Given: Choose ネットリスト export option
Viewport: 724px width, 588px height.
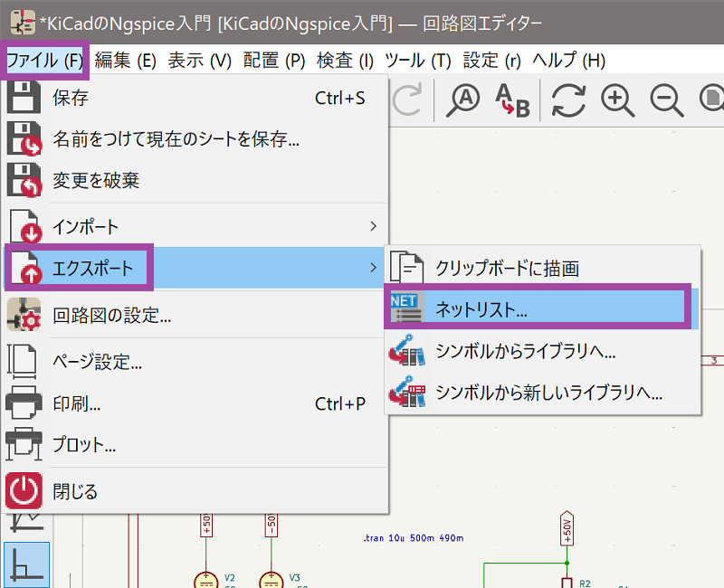Looking at the screenshot, I should 543,308.
